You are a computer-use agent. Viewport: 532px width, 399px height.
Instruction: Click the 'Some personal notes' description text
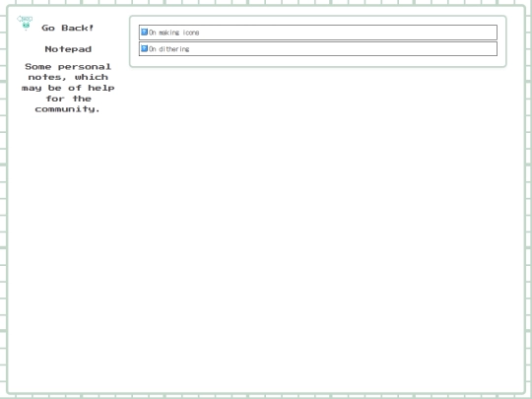(68, 88)
